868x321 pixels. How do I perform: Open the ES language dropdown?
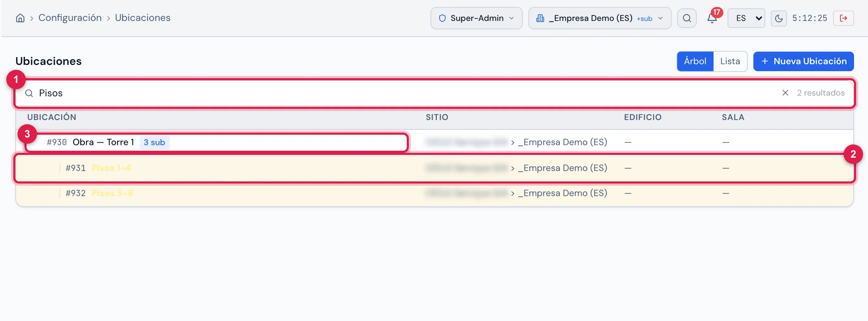click(746, 18)
